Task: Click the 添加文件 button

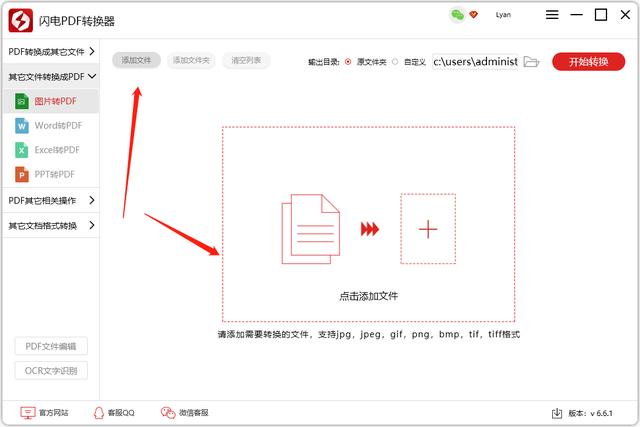Action: point(136,61)
